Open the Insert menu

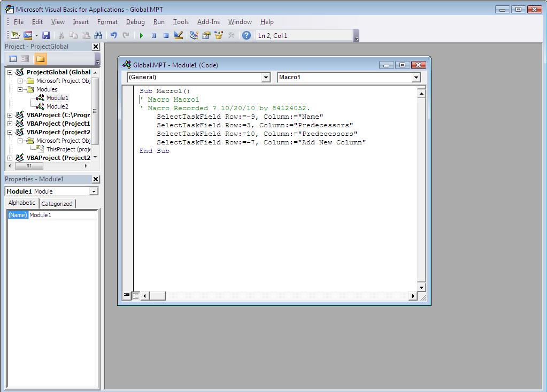(x=81, y=22)
